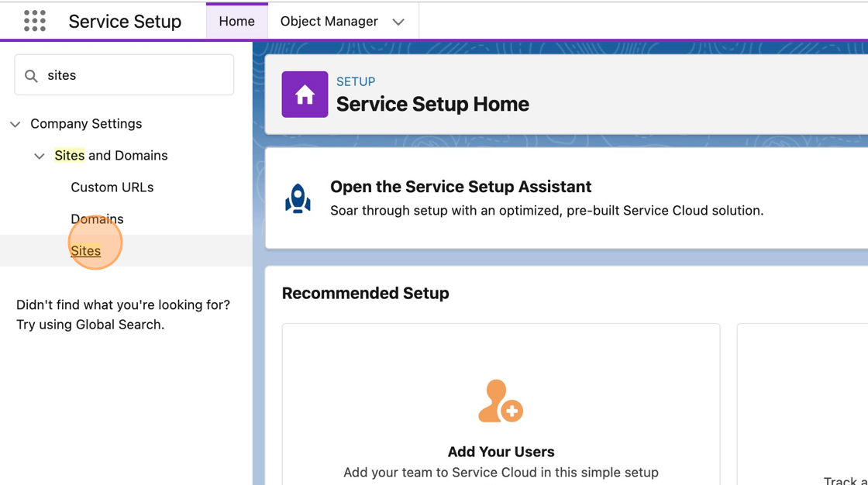
Task: Open the Object Manager tab
Action: coord(329,21)
